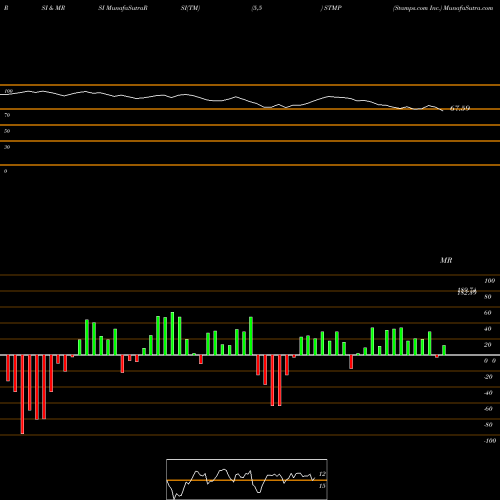Click the -60 label on the MR axis

pos(488,409)
